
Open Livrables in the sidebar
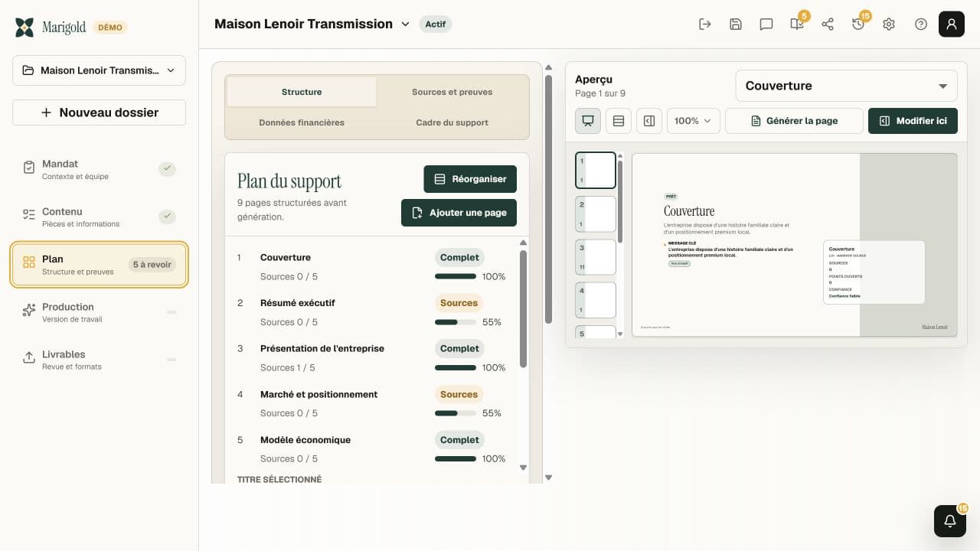pyautogui.click(x=99, y=360)
